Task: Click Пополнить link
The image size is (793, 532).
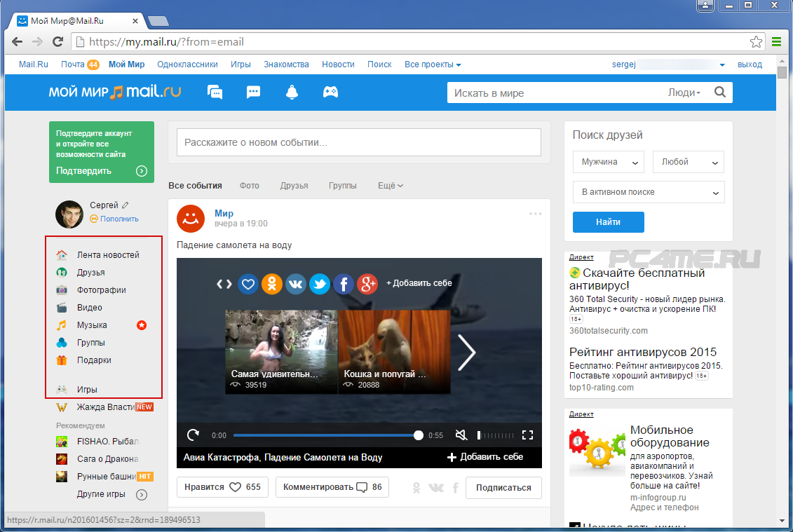Action: point(119,219)
